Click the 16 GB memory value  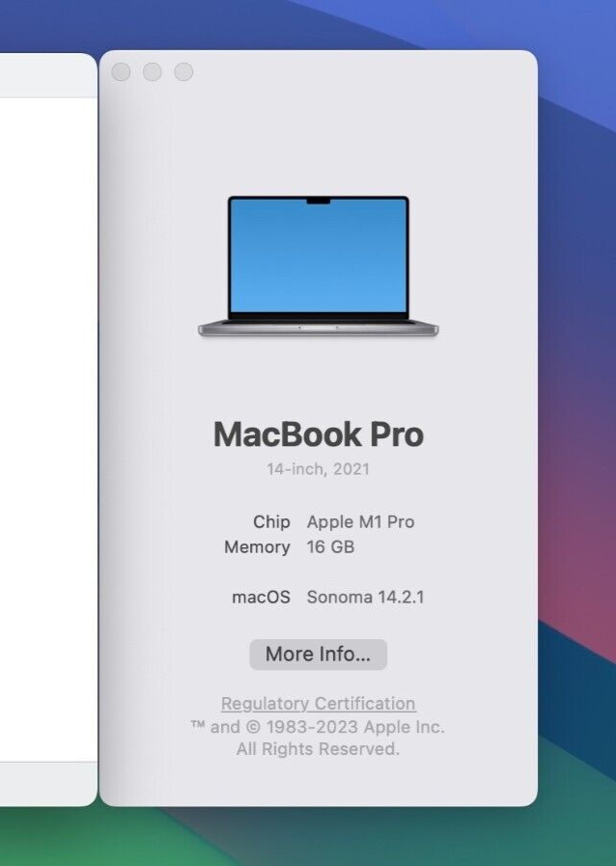click(330, 546)
